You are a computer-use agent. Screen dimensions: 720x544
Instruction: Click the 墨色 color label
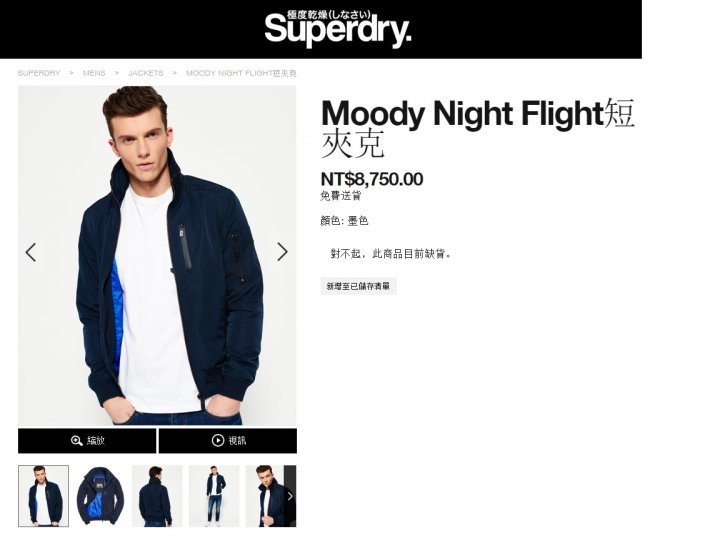[x=358, y=221]
